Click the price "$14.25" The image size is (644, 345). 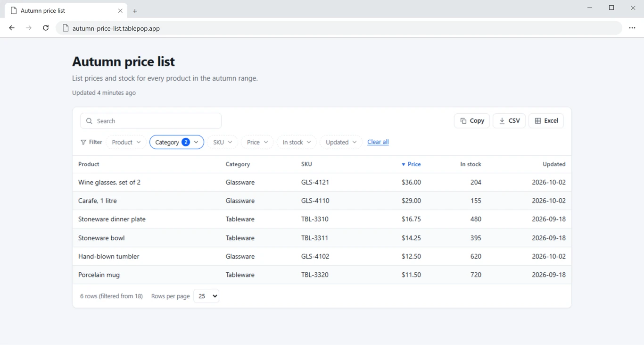(411, 238)
